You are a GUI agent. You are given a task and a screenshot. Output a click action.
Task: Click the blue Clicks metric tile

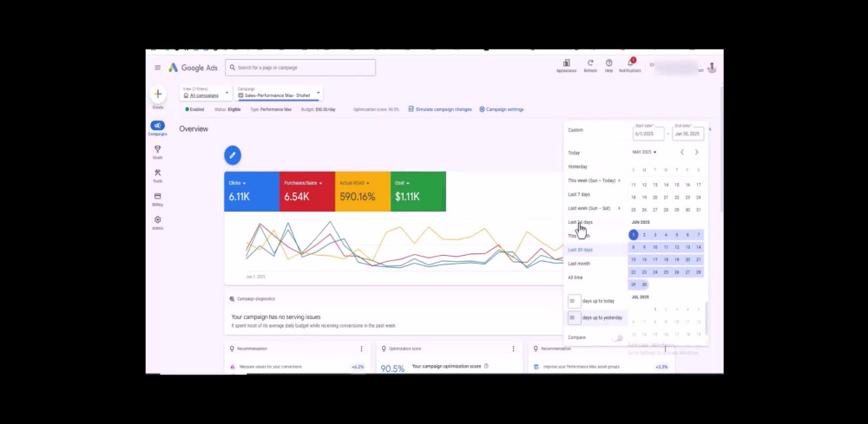[252, 192]
